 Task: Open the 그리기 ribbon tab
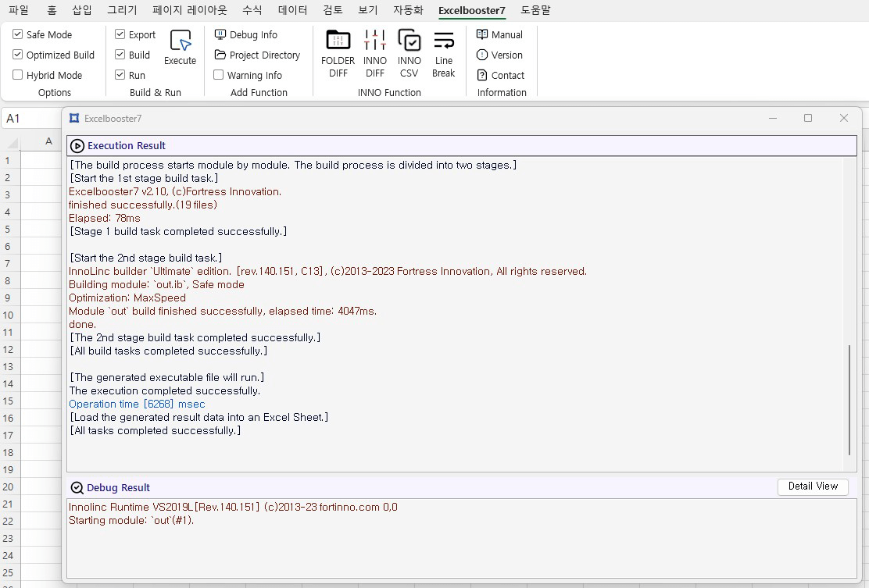click(x=122, y=10)
